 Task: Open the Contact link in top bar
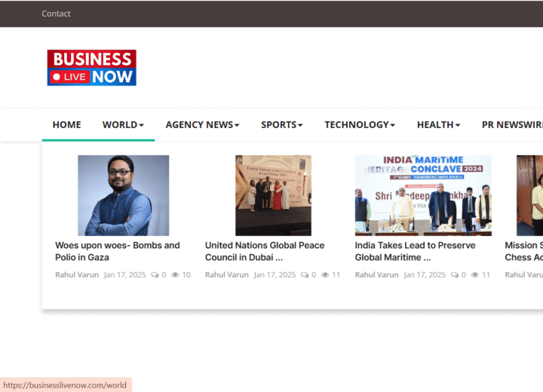tap(56, 14)
